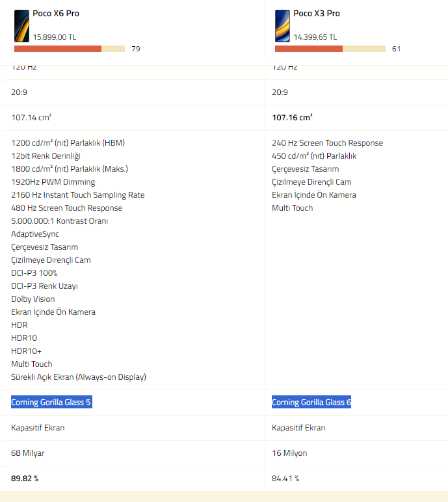448x502 pixels.
Task: Open the Poco X6 Pro title link
Action: pos(56,13)
